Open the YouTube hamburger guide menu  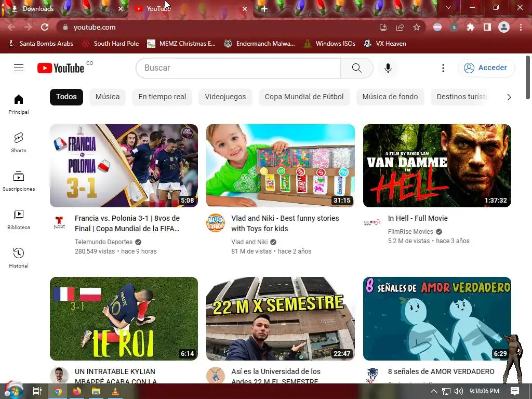coord(19,68)
